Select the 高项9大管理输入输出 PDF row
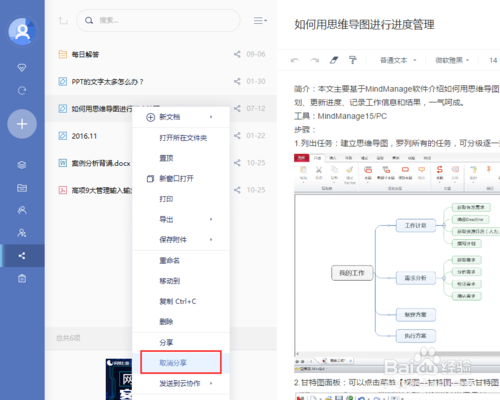The image size is (500, 400). 89,190
